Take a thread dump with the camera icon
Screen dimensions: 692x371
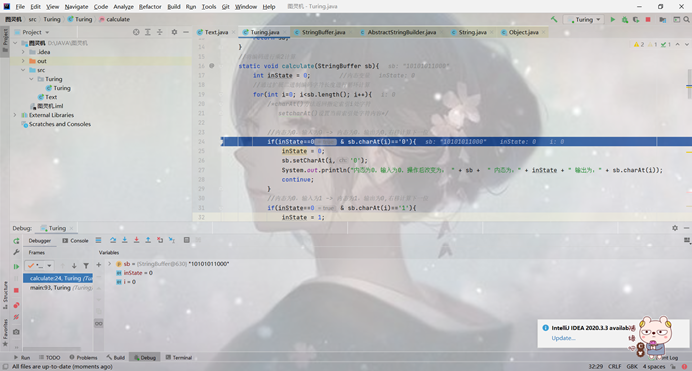click(x=16, y=332)
